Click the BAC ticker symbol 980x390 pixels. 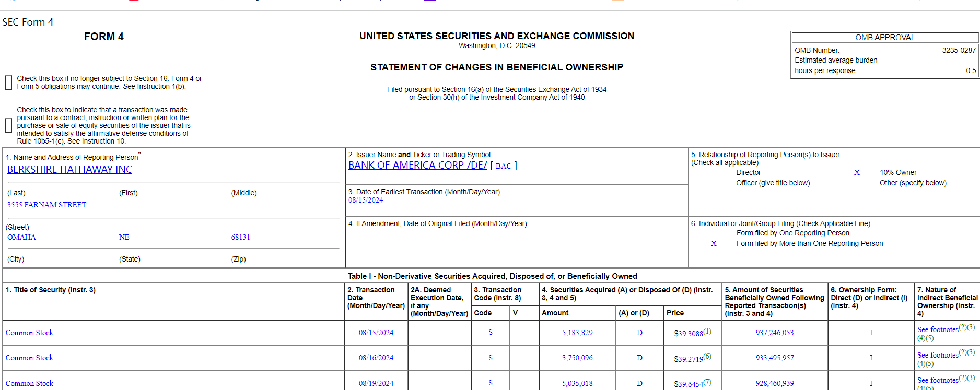point(504,166)
